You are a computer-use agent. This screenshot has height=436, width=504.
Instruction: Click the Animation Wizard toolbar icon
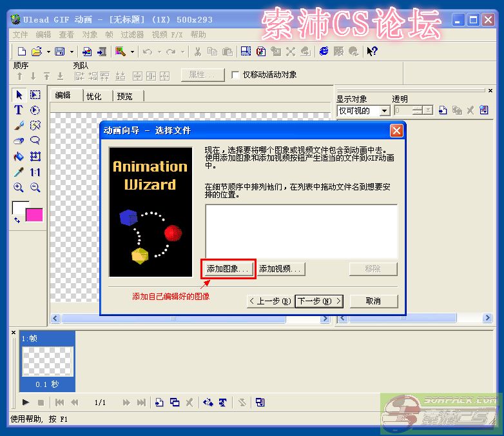pos(121,52)
